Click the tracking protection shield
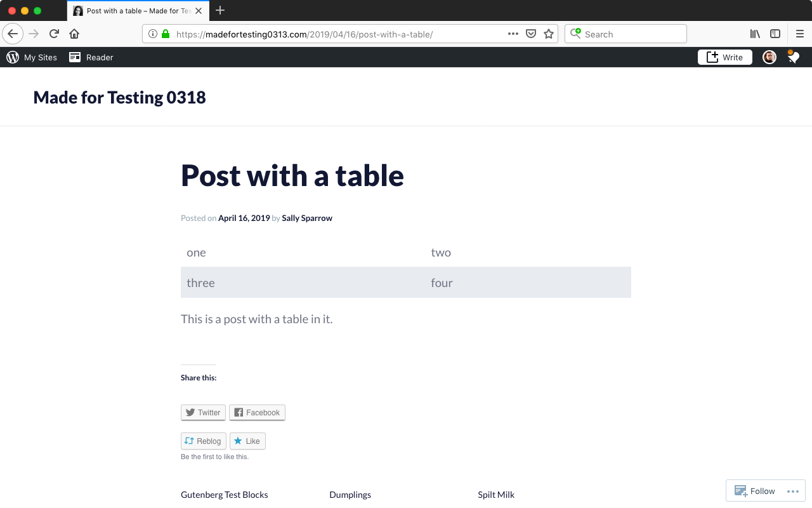Screen dimensions: 812x508 tap(531, 34)
